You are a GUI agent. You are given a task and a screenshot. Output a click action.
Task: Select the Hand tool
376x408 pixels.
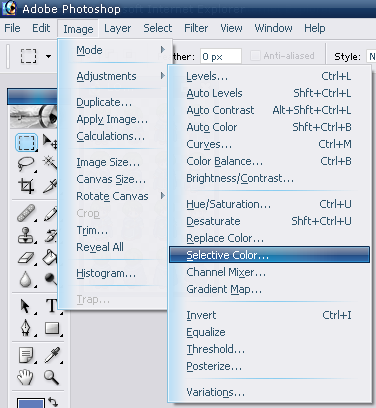click(25, 377)
